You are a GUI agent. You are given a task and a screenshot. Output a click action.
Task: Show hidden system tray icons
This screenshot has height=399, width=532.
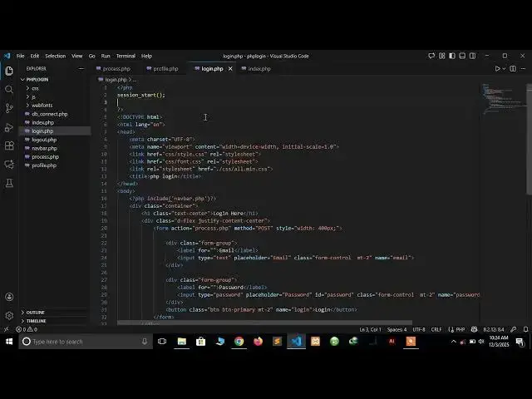pyautogui.click(x=453, y=342)
